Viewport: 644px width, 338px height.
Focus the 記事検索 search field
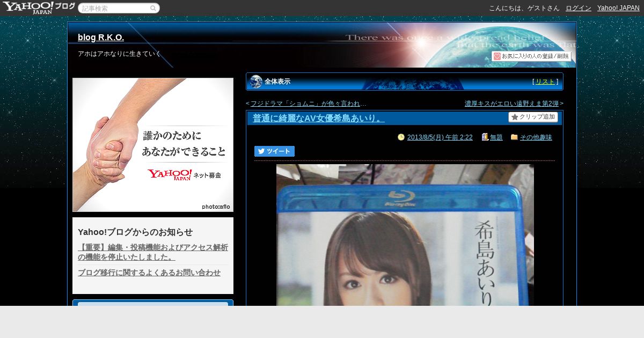pyautogui.click(x=119, y=8)
